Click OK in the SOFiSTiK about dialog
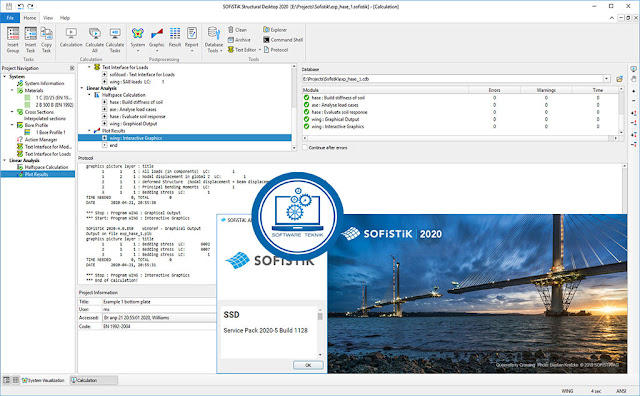 click(308, 365)
